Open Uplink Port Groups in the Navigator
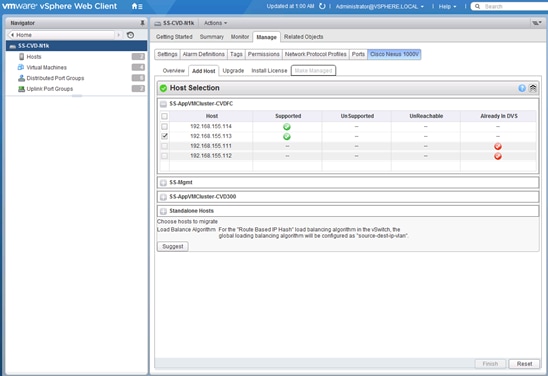 click(x=50, y=89)
